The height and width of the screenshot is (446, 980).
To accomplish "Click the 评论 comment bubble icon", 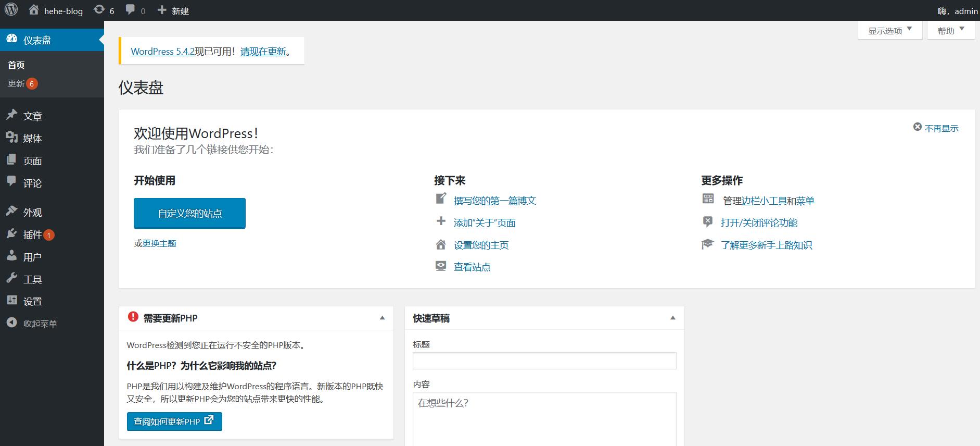I will point(11,182).
